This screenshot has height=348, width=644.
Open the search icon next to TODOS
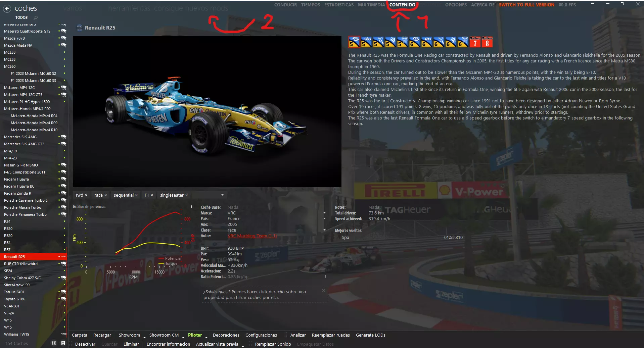(36, 17)
